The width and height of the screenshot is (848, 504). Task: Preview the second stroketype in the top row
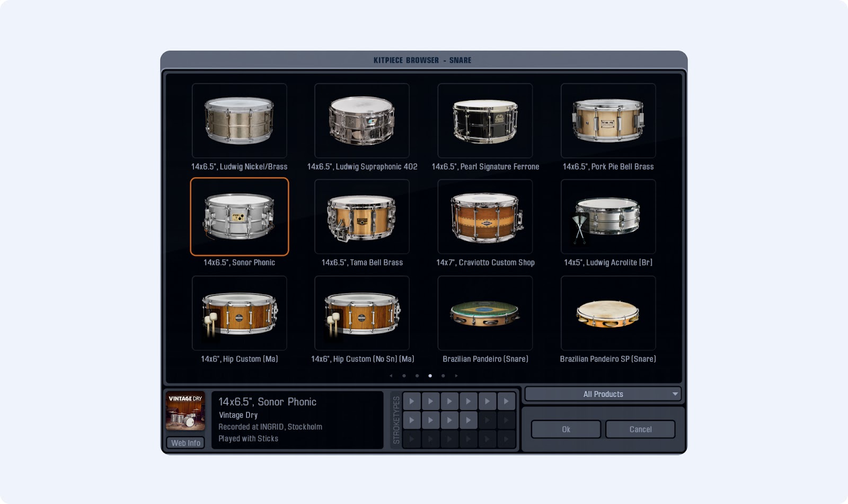[431, 401]
